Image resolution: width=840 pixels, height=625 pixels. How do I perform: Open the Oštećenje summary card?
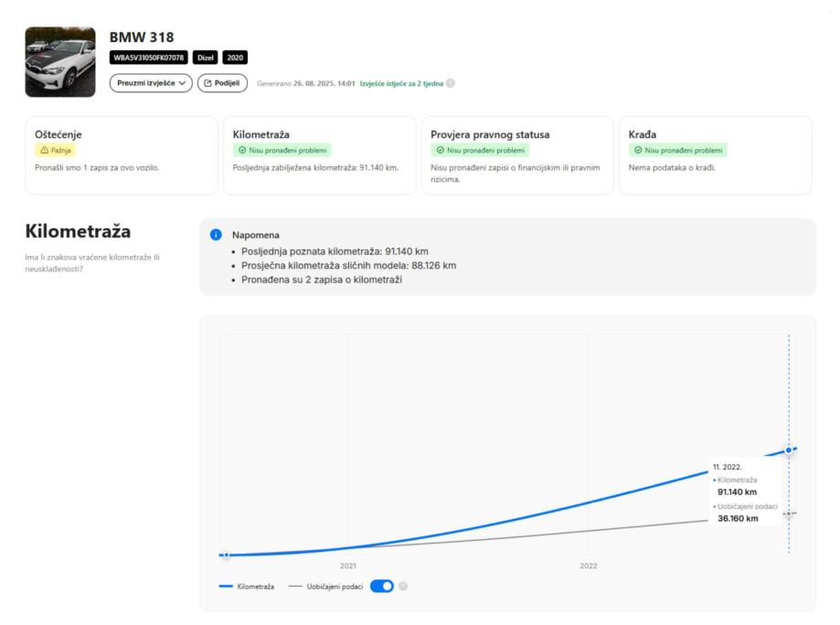pos(122,154)
